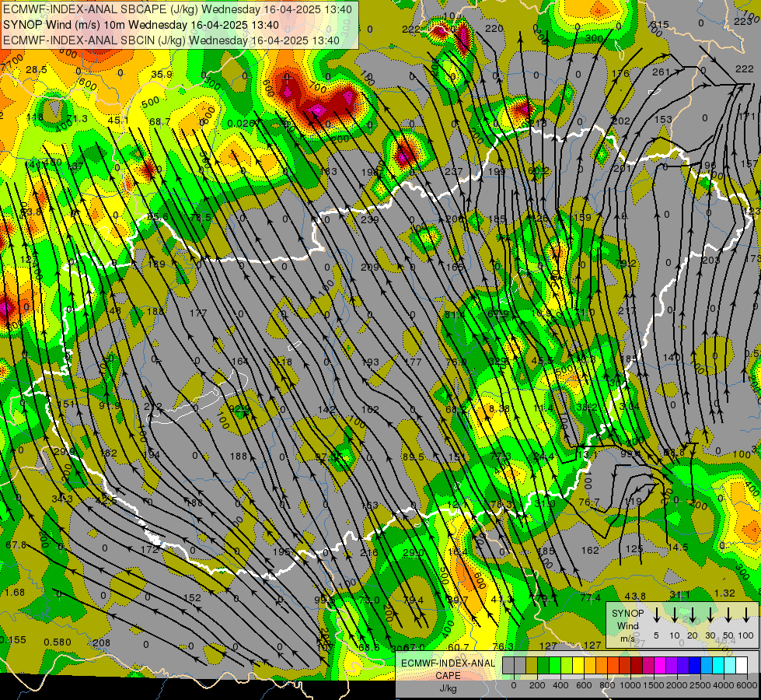This screenshot has width=761, height=700.
Task: Click the map value 8.38
Action: click(499, 409)
